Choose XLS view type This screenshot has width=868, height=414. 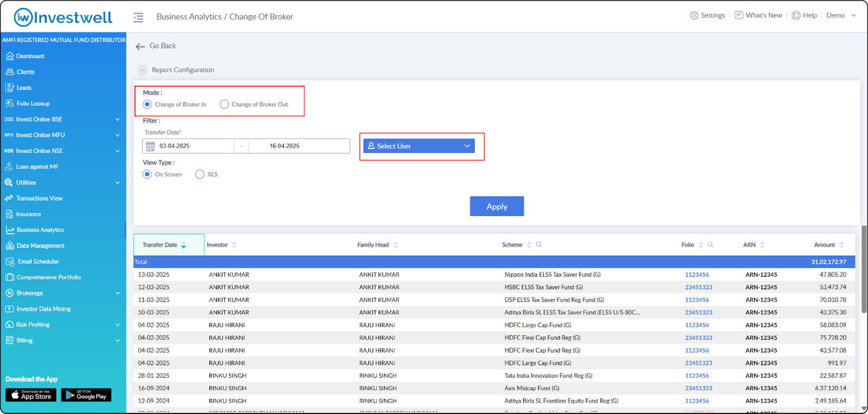(200, 174)
